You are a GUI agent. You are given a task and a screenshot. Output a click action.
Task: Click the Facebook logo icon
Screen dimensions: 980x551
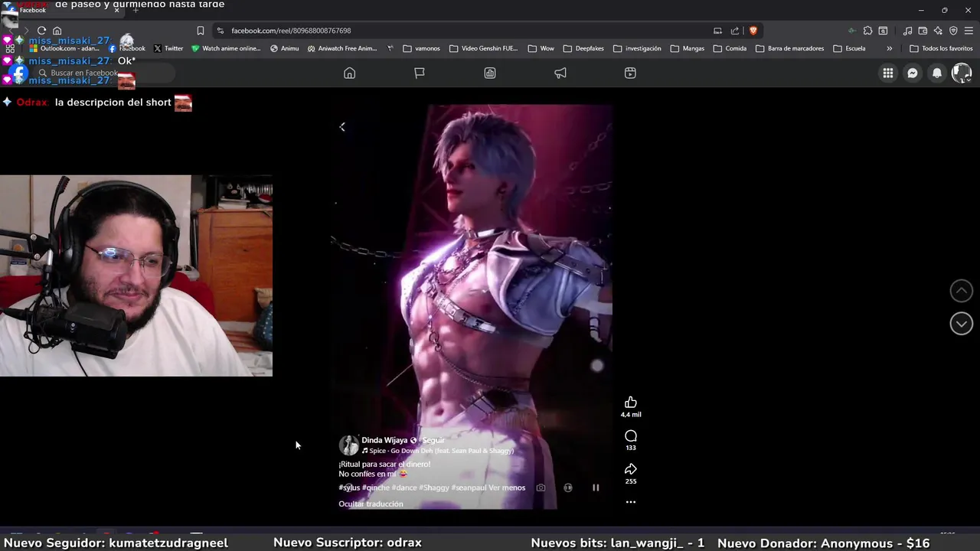[18, 74]
